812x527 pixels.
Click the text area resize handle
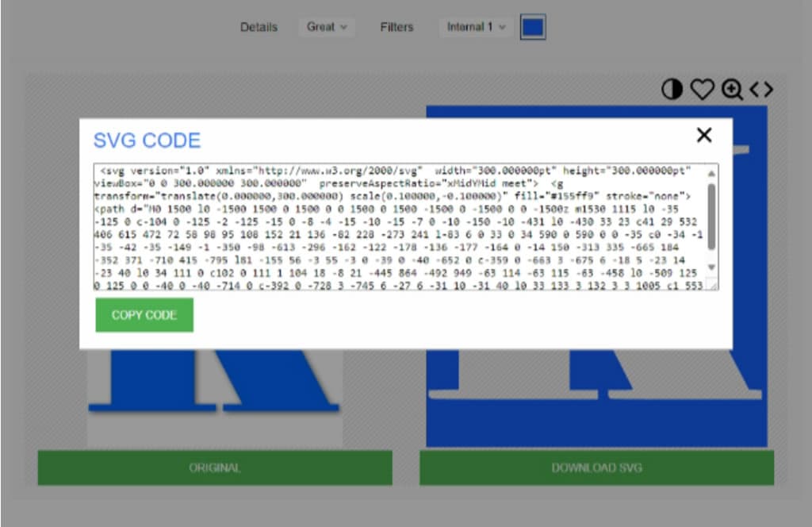point(711,285)
